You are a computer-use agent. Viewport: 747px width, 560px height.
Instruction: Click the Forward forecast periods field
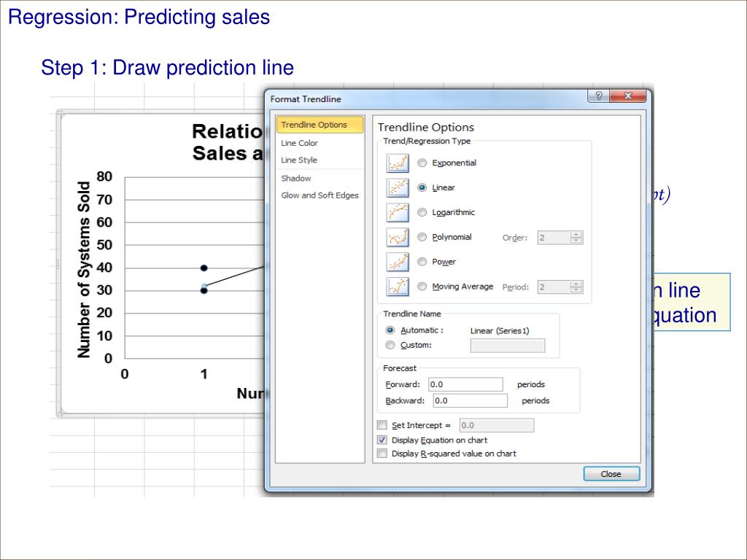(465, 384)
